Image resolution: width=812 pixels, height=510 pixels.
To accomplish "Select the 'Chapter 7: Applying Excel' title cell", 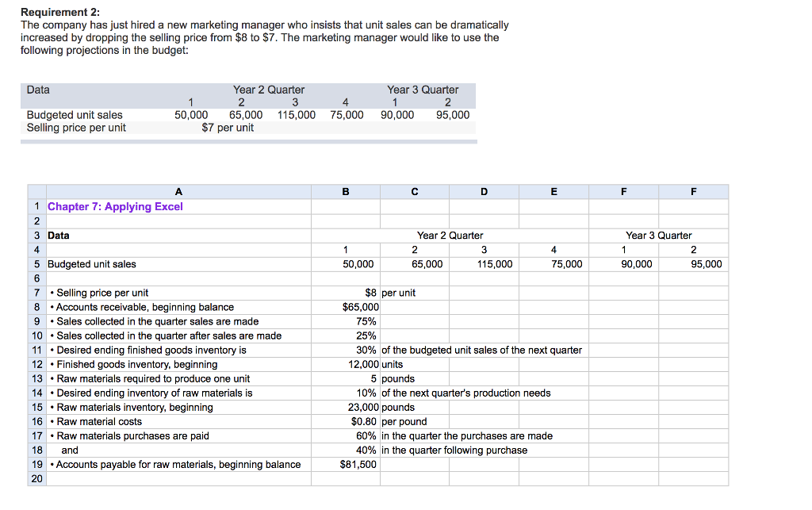I will (x=178, y=206).
